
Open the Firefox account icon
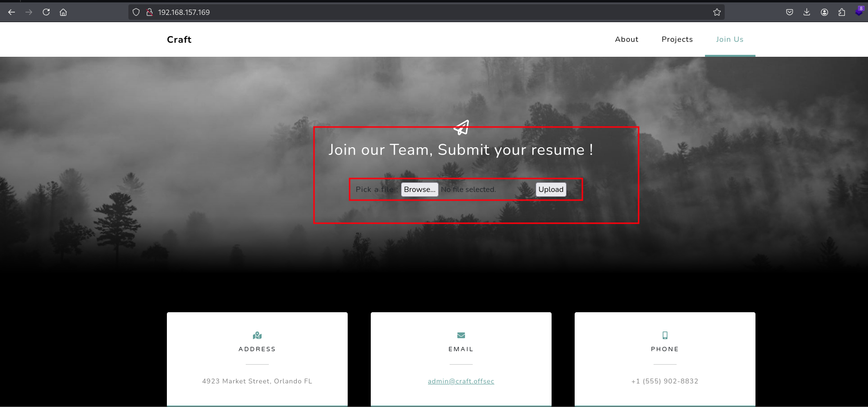[824, 12]
